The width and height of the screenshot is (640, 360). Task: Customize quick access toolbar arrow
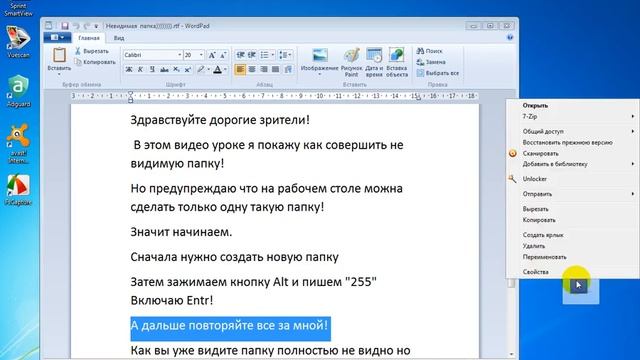coord(96,26)
